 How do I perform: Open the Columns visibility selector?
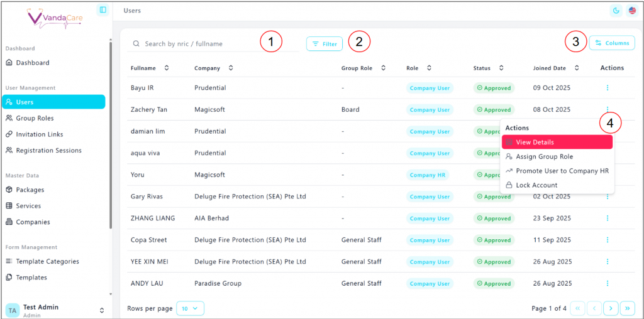click(611, 43)
